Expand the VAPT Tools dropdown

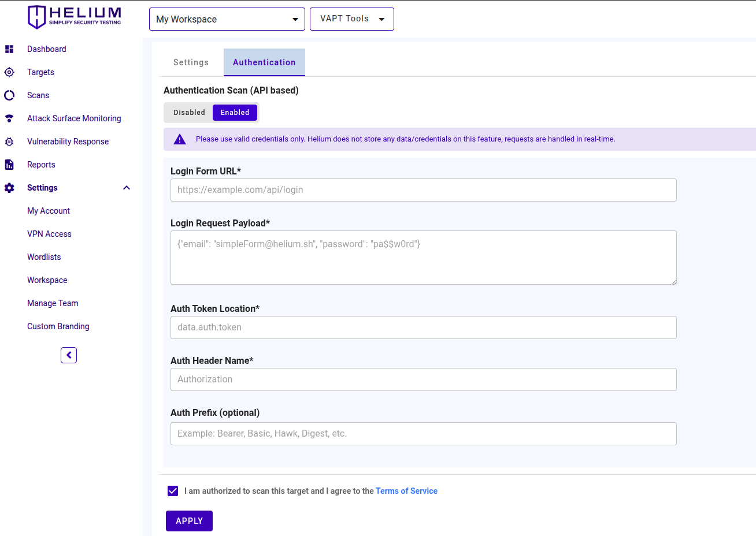click(x=351, y=19)
